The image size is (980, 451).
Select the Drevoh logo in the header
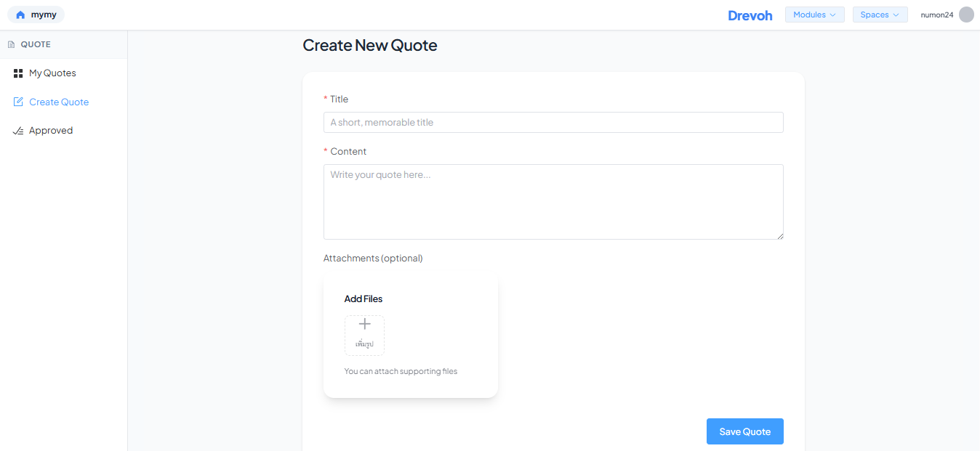tap(750, 15)
